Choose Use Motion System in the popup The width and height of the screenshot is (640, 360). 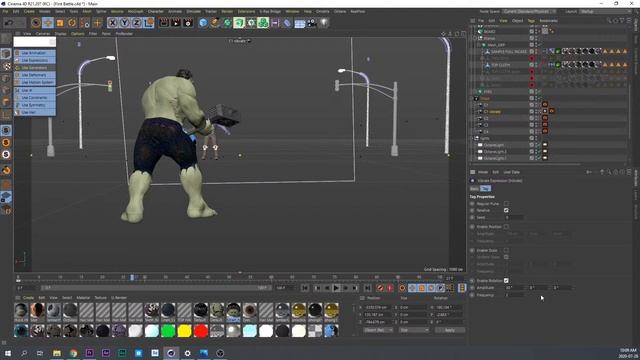click(x=35, y=82)
